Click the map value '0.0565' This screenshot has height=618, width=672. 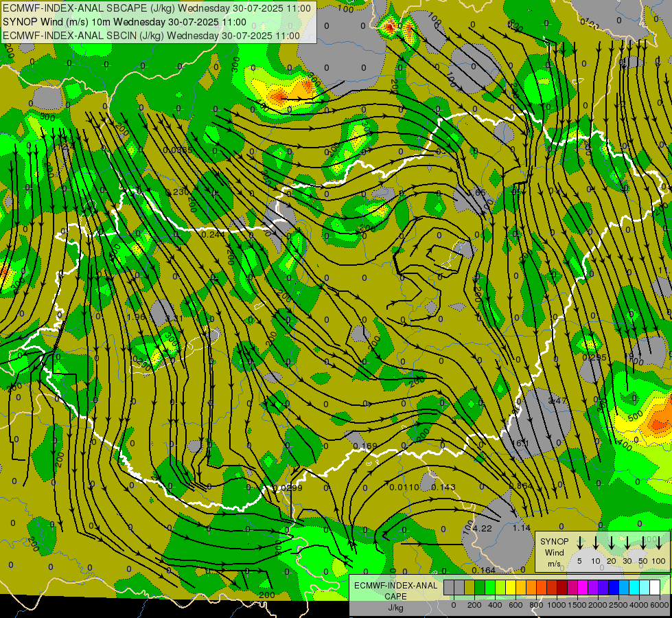(178, 150)
